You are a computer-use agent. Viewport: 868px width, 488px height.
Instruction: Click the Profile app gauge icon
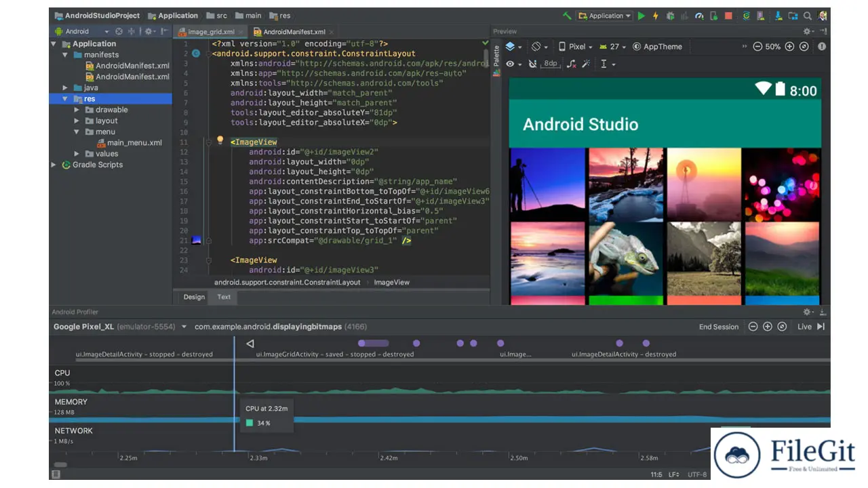699,16
